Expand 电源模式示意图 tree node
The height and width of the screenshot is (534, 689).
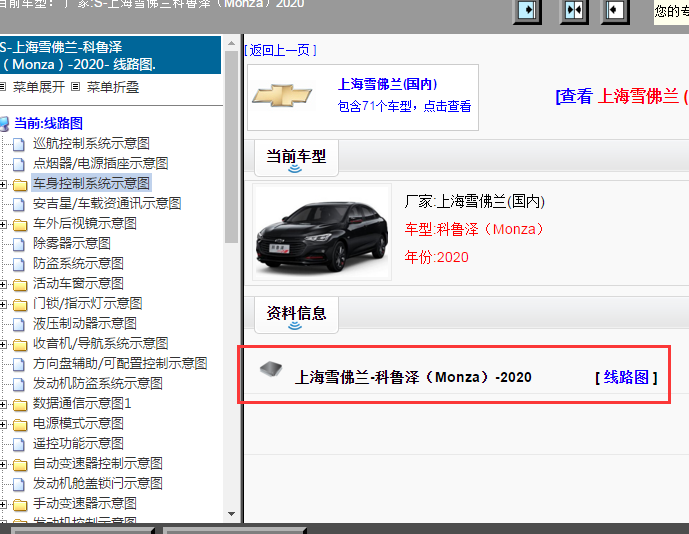(3, 425)
